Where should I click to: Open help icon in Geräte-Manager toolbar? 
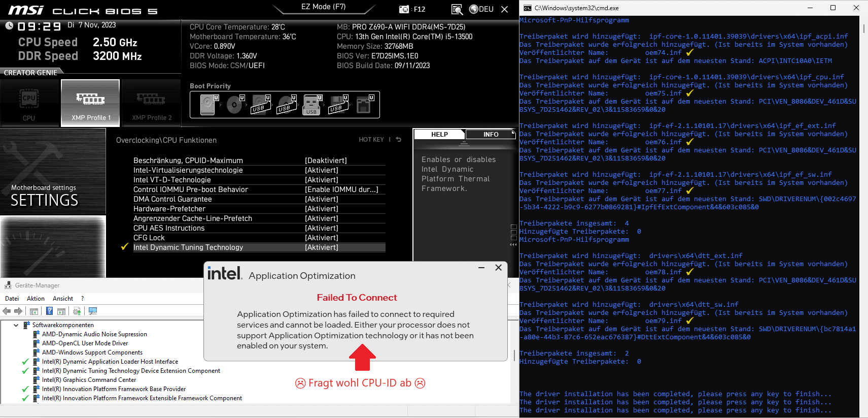49,311
